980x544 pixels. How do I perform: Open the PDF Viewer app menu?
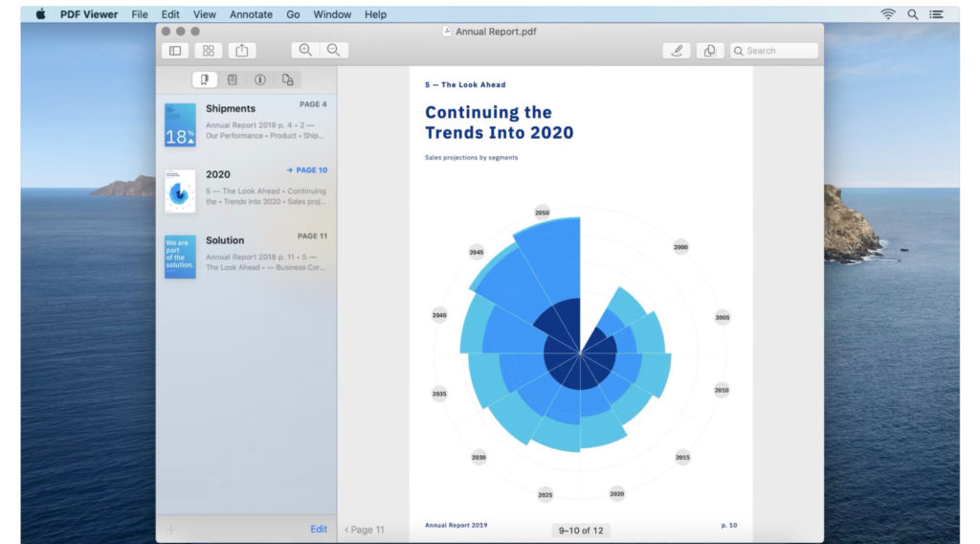[x=89, y=14]
